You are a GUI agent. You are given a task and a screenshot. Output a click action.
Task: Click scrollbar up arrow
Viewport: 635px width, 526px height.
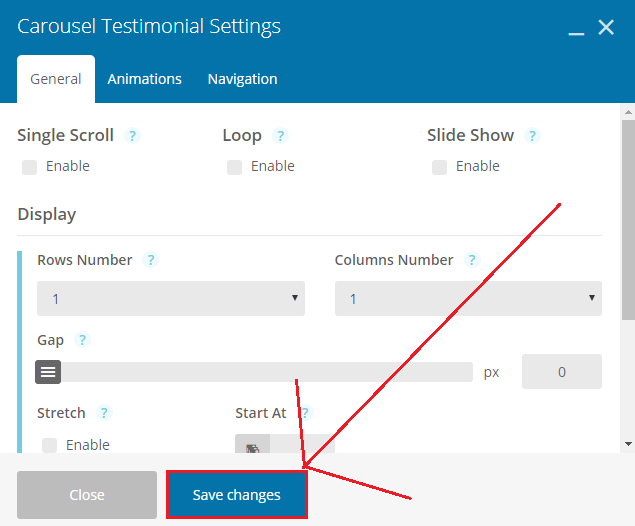click(628, 112)
